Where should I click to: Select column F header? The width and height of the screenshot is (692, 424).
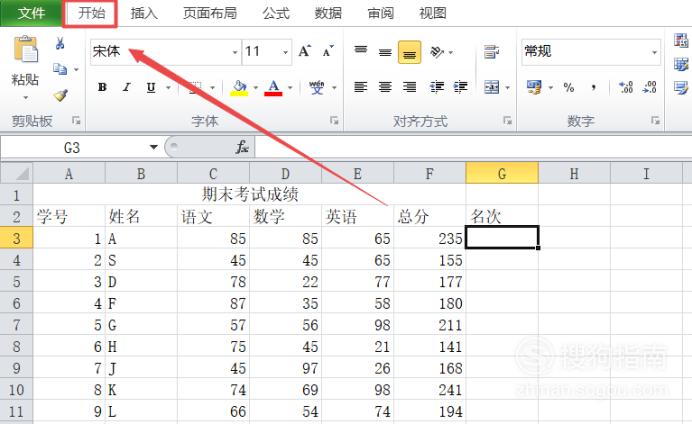tap(429, 173)
